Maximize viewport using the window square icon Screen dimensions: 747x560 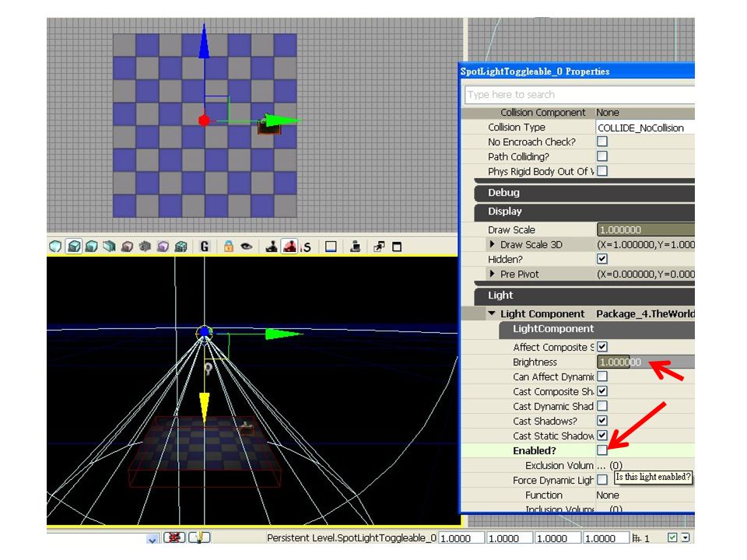[x=397, y=247]
